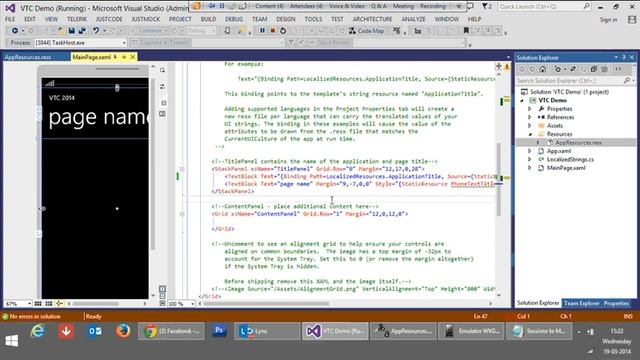Open Firefox from the taskbar
This screenshot has height=360, width=640.
[123, 331]
